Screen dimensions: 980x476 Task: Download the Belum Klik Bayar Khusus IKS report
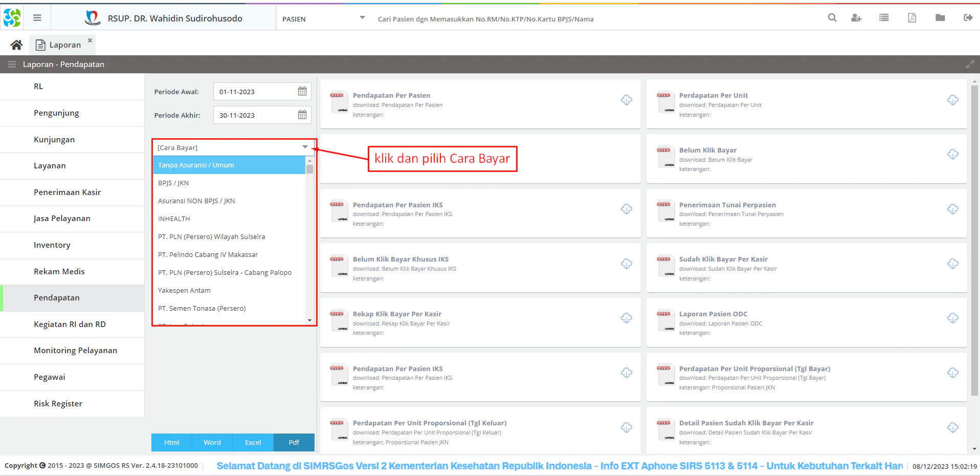coord(627,264)
